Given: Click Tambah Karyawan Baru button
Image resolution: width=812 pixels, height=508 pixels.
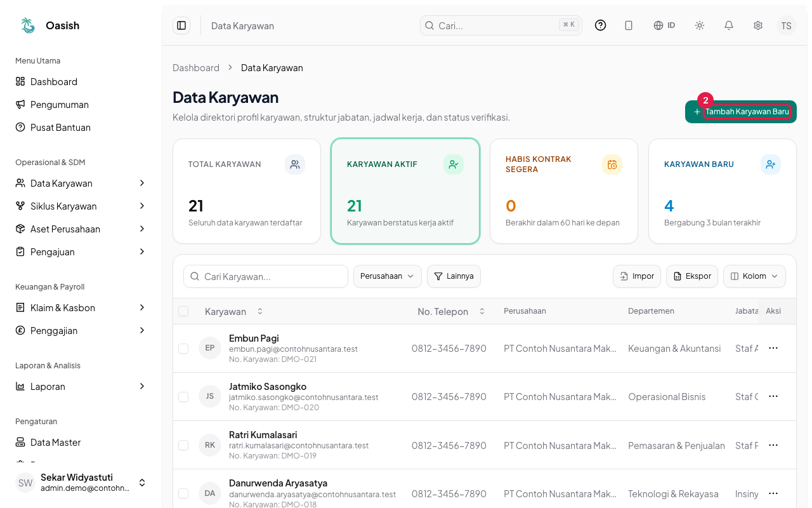Looking at the screenshot, I should pyautogui.click(x=741, y=112).
